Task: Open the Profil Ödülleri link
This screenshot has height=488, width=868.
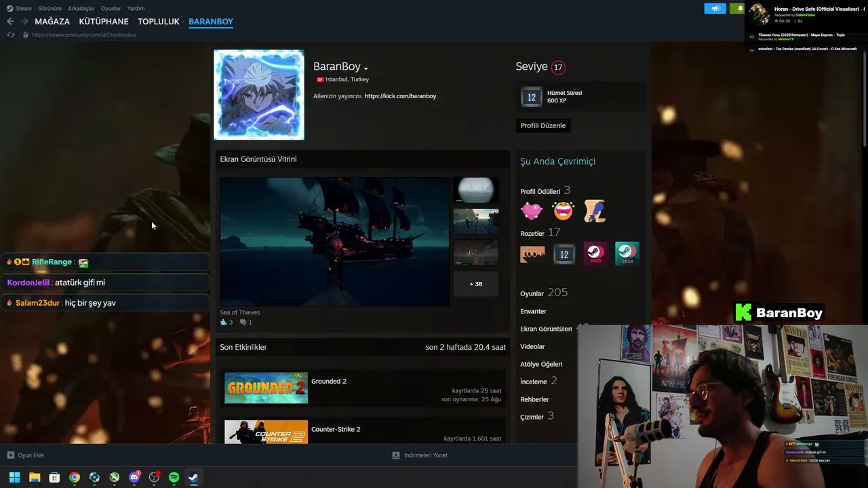Action: (545, 191)
